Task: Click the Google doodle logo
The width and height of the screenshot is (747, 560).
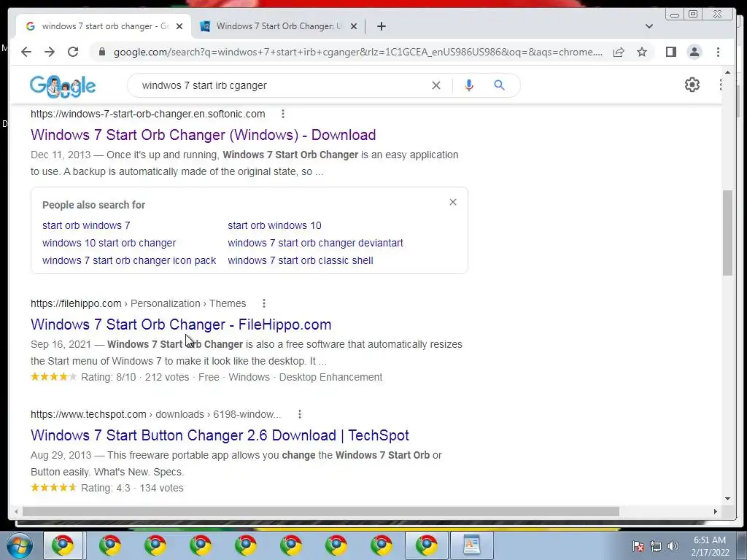Action: (x=63, y=86)
